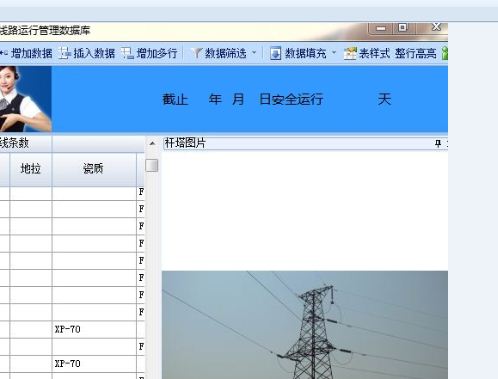
Task: Click the 整行高亮 toolbar button
Action: pos(415,53)
